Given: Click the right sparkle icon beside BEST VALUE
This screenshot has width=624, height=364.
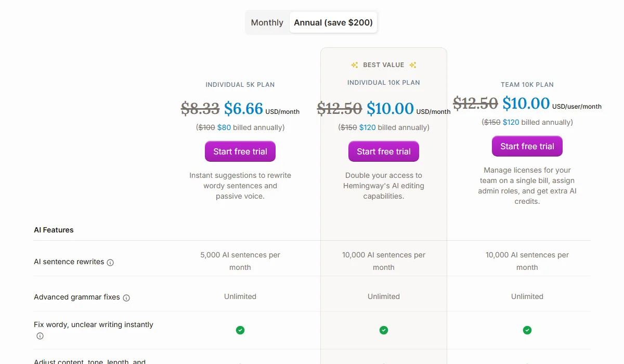Looking at the screenshot, I should click(413, 64).
